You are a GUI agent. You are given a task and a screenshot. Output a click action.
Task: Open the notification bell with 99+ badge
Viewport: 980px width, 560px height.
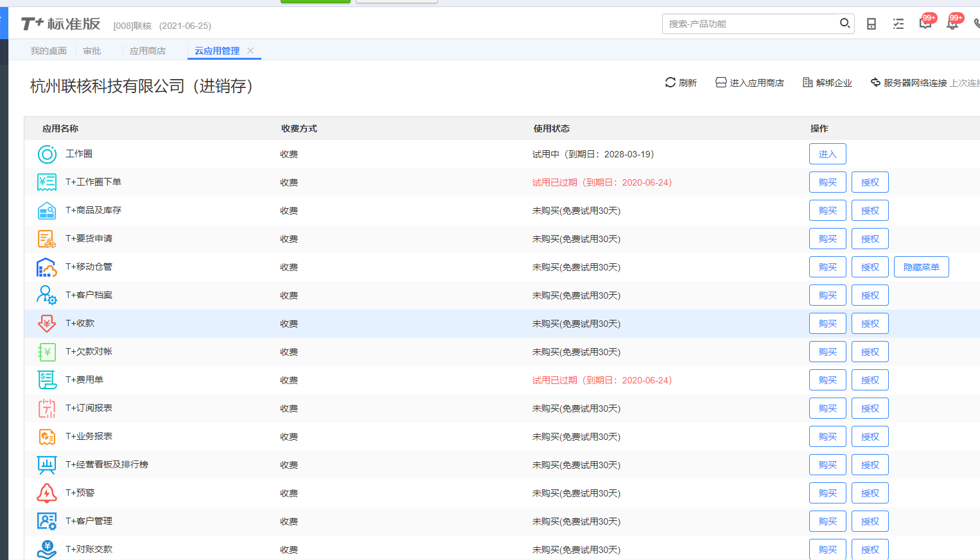point(954,22)
